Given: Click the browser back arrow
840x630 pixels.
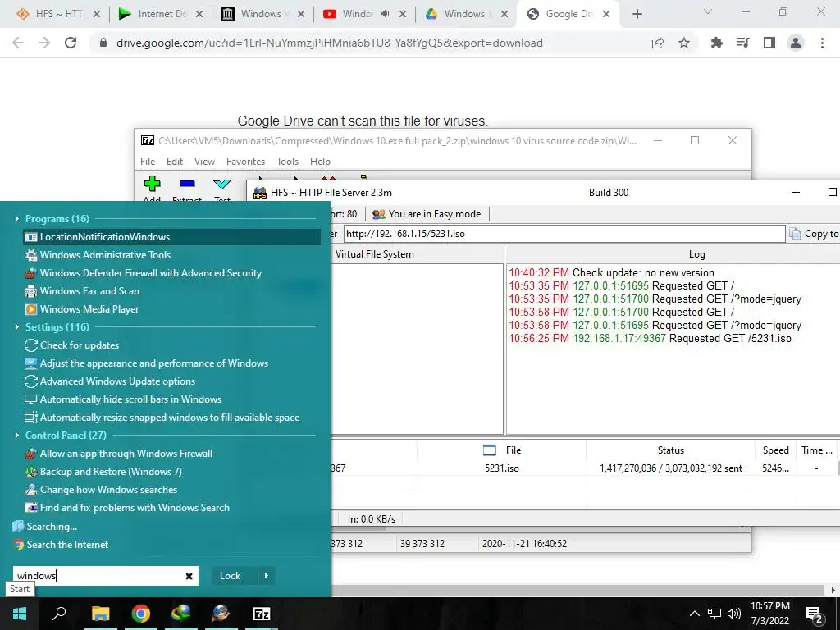Looking at the screenshot, I should click(18, 43).
